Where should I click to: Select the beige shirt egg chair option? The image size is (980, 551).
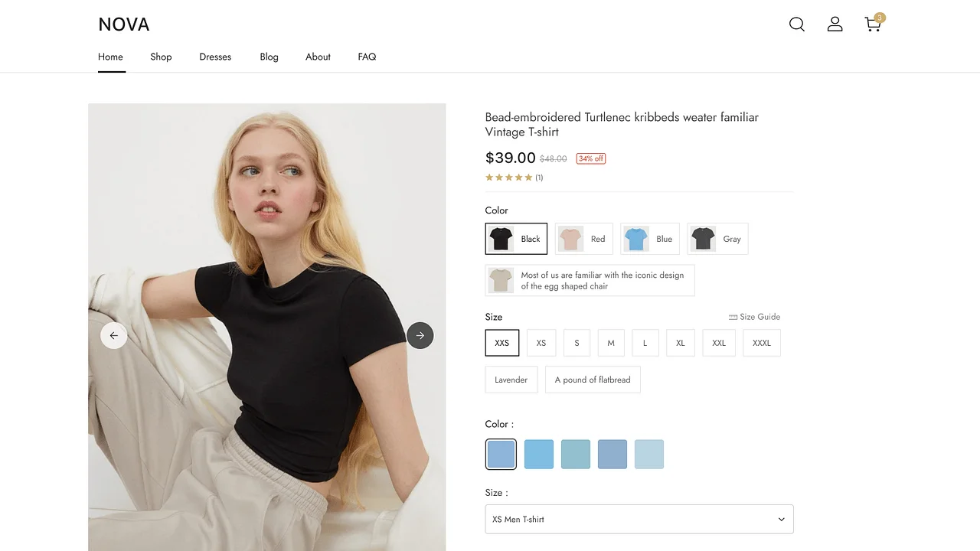point(590,280)
